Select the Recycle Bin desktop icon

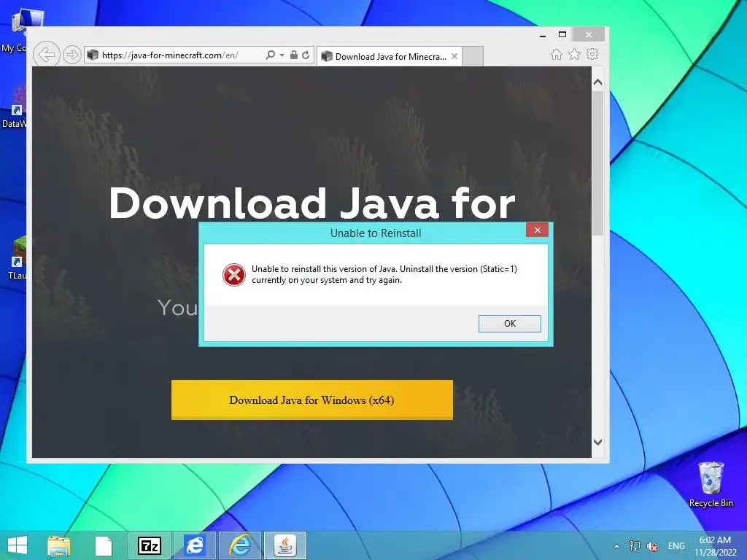(x=711, y=484)
